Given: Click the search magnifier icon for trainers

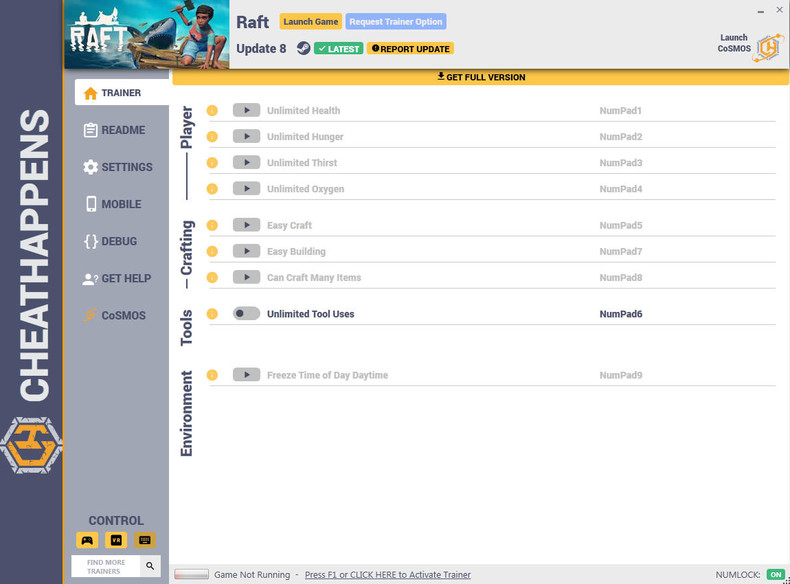Looking at the screenshot, I should [150, 566].
